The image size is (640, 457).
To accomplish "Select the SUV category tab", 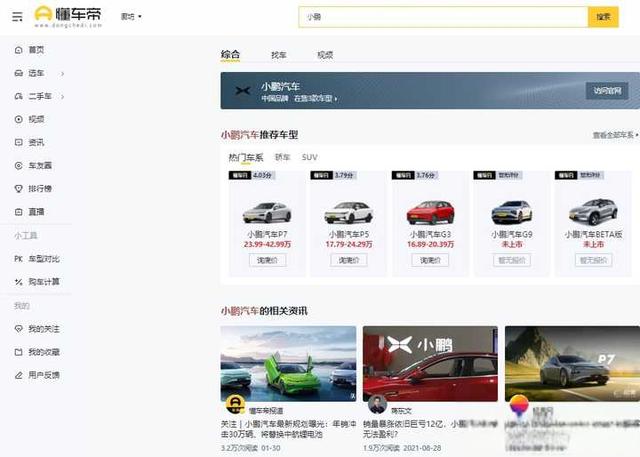I will click(x=309, y=157).
